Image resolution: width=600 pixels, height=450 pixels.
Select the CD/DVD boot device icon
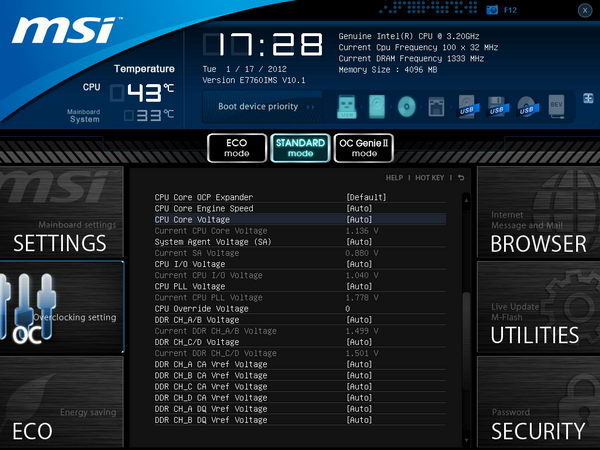coord(406,106)
